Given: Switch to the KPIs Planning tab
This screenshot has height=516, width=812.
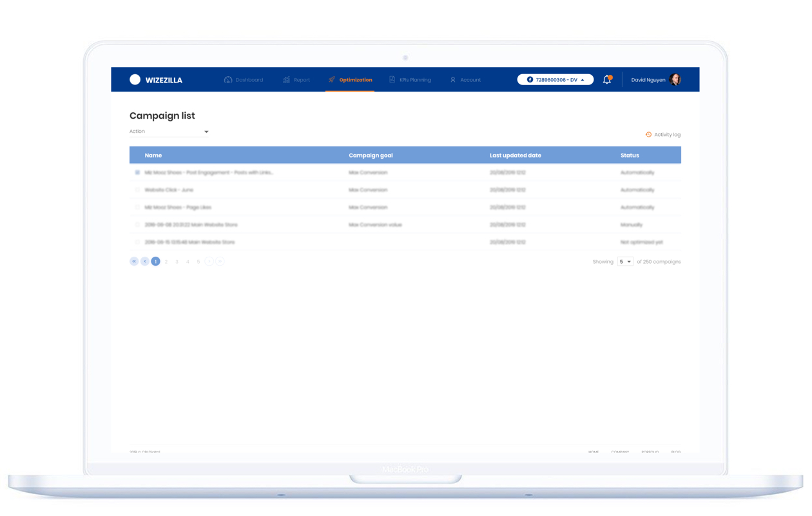Looking at the screenshot, I should (x=411, y=80).
